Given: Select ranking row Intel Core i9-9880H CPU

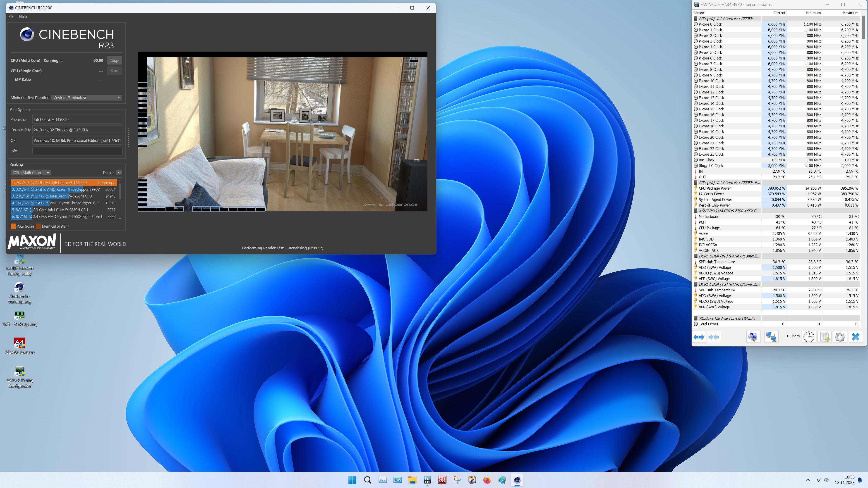Looking at the screenshot, I should (64, 209).
